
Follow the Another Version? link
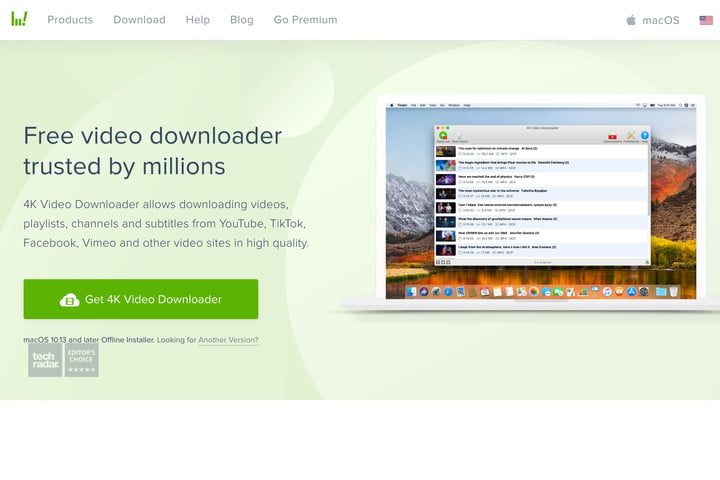pyautogui.click(x=228, y=340)
